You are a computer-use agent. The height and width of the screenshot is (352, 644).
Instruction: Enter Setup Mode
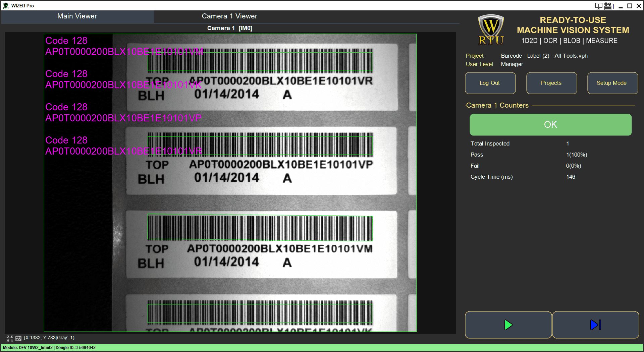pyautogui.click(x=612, y=83)
